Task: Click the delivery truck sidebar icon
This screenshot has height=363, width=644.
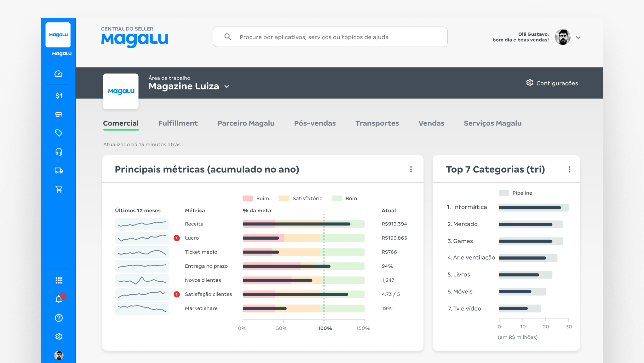Action: [59, 171]
